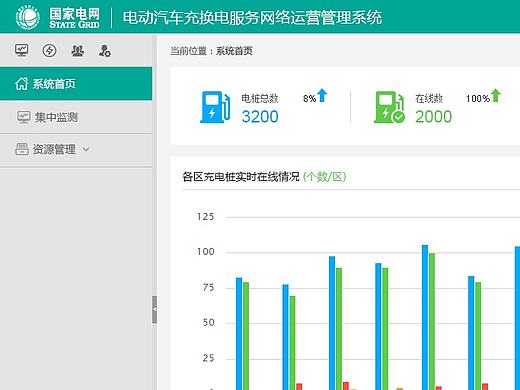The height and width of the screenshot is (390, 520).
Task: Click the home icon beside 系统首页
Action: [22, 83]
